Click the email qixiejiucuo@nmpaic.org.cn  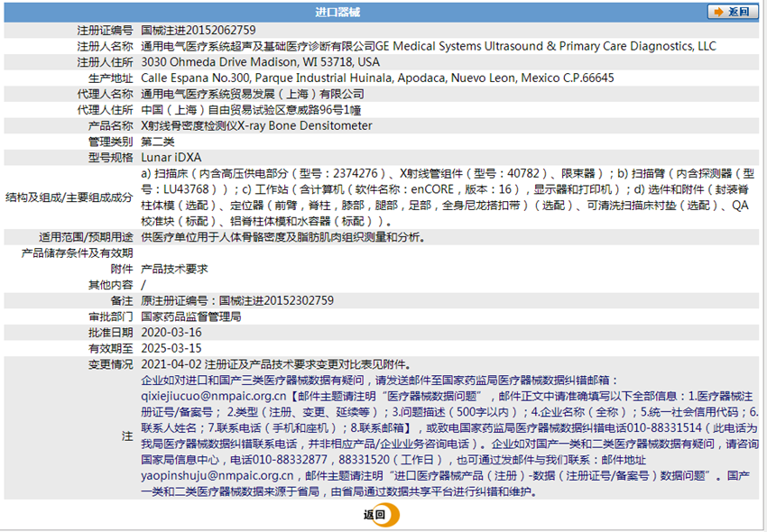(214, 396)
